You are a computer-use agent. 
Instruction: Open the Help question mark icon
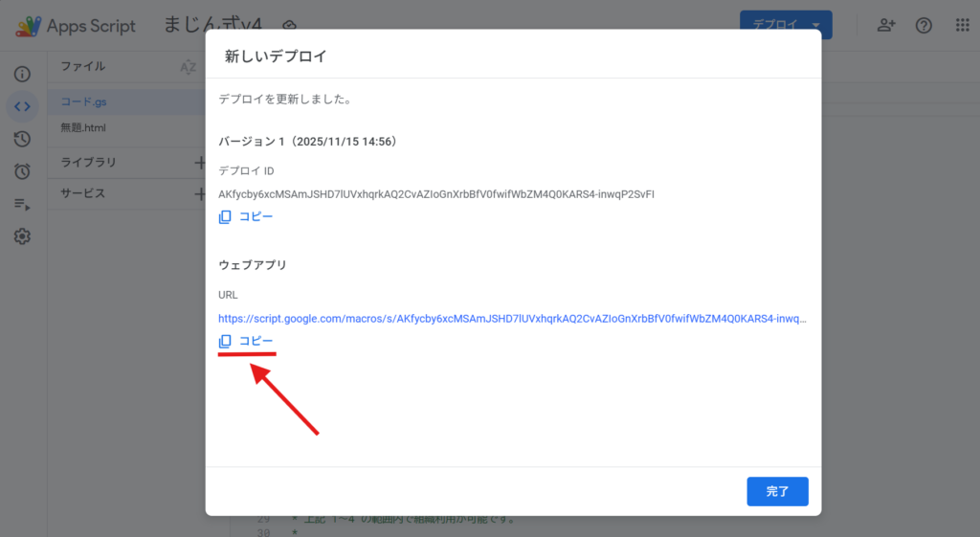(x=924, y=26)
